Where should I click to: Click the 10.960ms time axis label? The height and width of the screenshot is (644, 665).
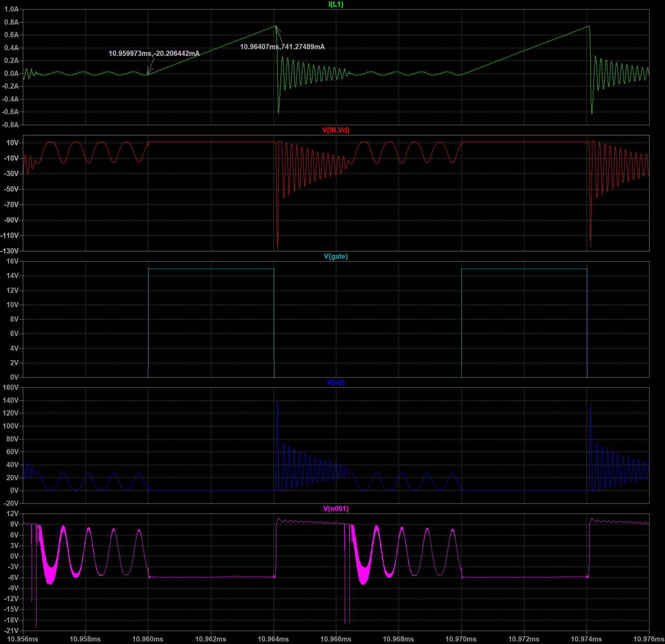[x=148, y=639]
